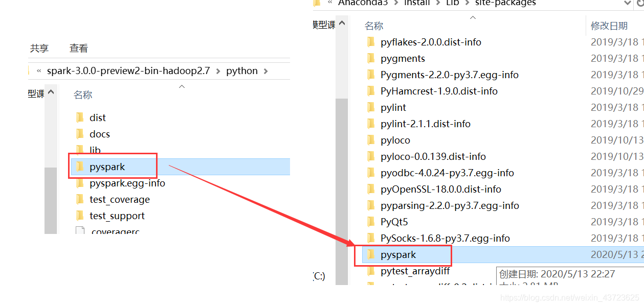Image resolution: width=644 pixels, height=307 pixels.
Task: Click the test_support folder icon
Action: pyautogui.click(x=80, y=216)
